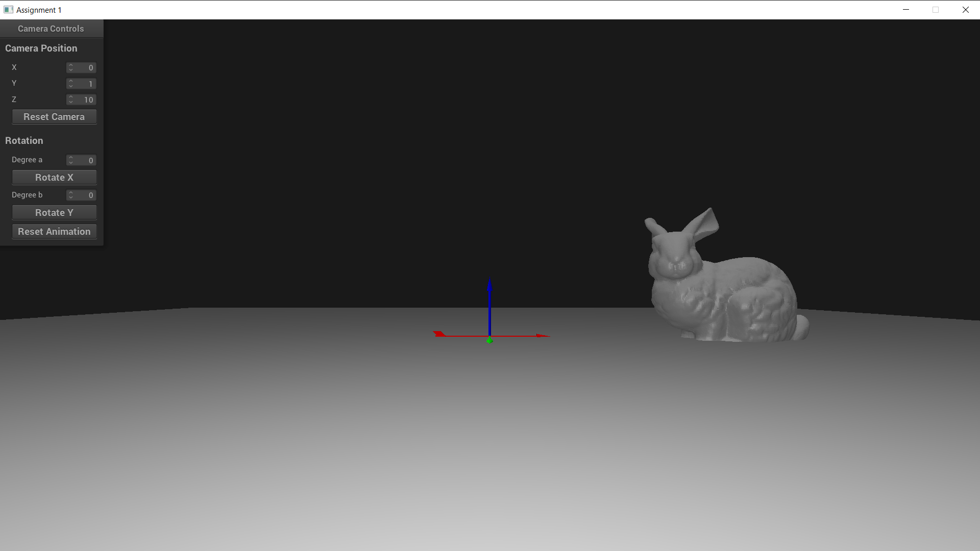Click the down arrow on Degree b spinner

(x=71, y=197)
